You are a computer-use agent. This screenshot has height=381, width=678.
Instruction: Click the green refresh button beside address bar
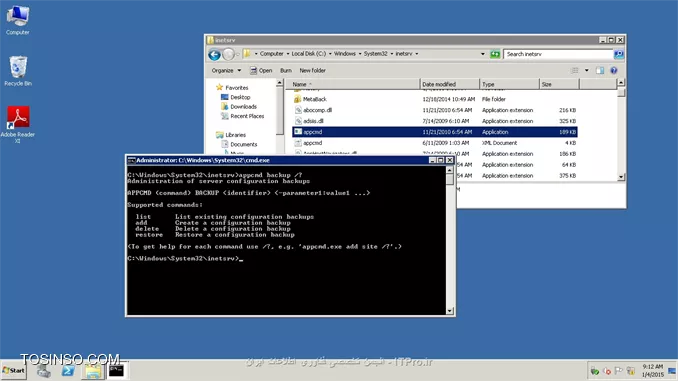tap(495, 54)
